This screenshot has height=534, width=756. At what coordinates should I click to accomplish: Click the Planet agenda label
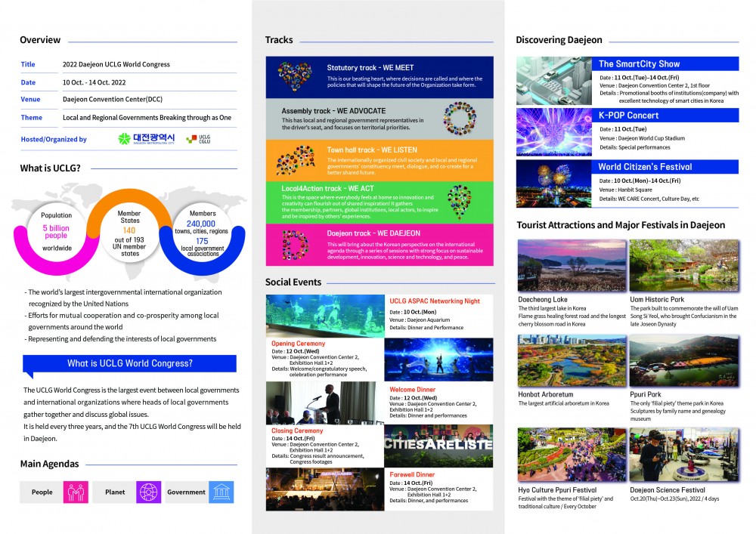click(x=115, y=492)
